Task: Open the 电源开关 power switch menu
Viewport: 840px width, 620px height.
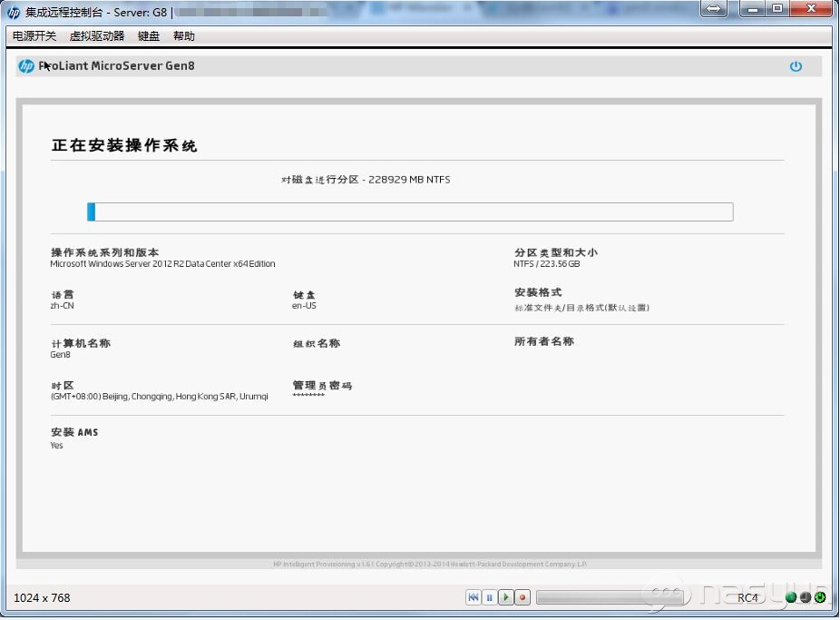Action: point(34,36)
